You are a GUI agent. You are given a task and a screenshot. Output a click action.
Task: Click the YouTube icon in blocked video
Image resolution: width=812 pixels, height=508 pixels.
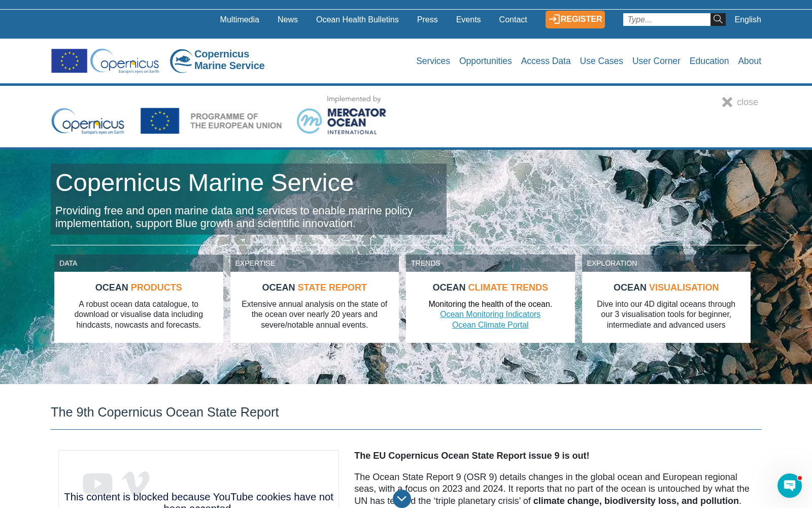pyautogui.click(x=97, y=483)
